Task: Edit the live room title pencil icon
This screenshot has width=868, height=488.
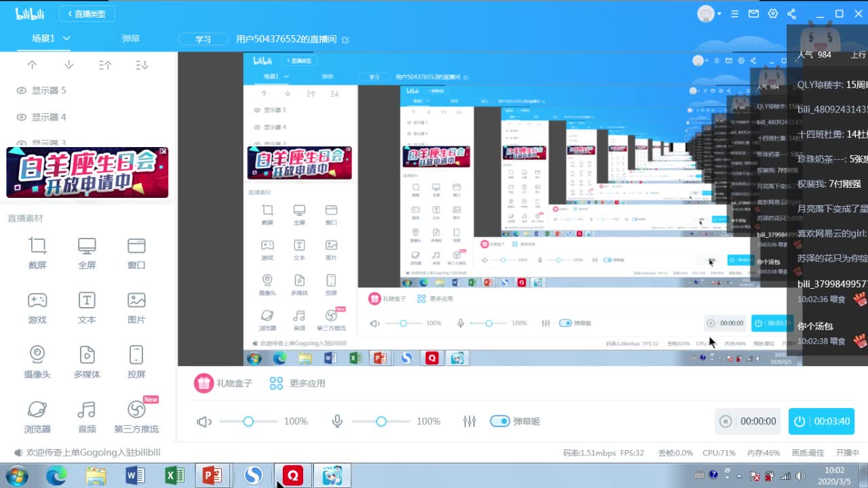Action: point(345,39)
